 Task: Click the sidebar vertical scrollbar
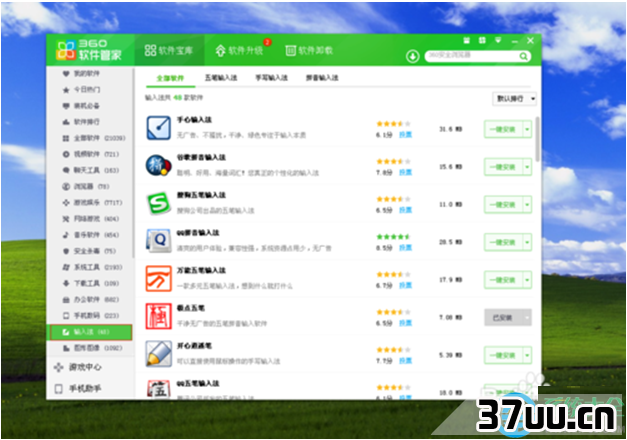point(133,162)
